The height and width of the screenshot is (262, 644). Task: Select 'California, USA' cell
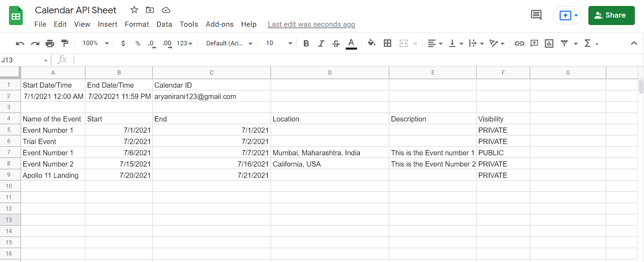coord(330,164)
